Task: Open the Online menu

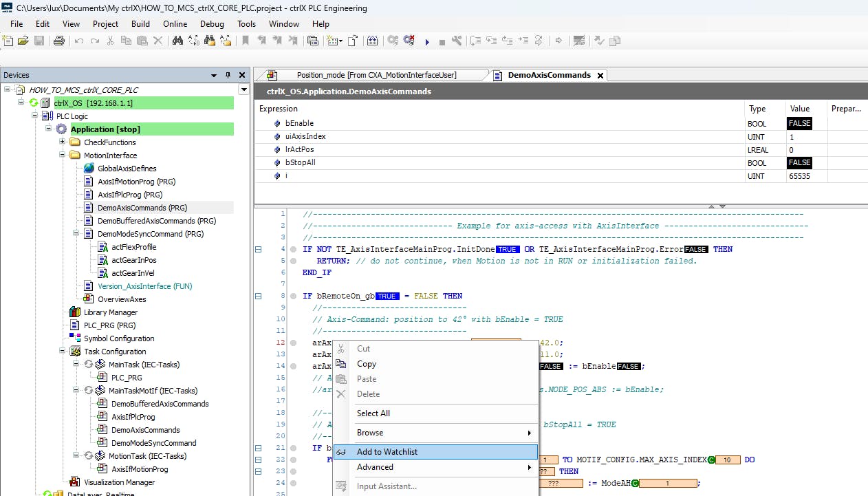Action: (x=175, y=23)
